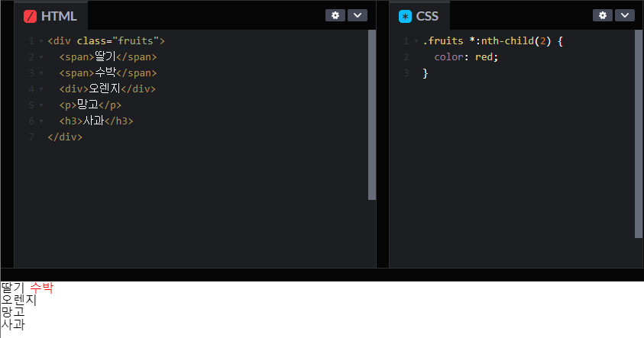Image resolution: width=644 pixels, height=338 pixels.
Task: Click the CSS editor vertical scrollbar
Action: coord(638,134)
